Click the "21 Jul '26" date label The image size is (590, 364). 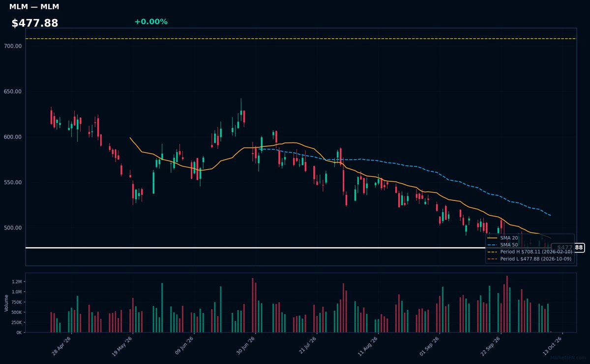point(307,346)
